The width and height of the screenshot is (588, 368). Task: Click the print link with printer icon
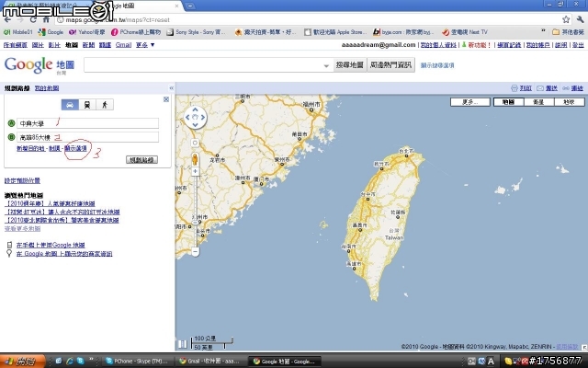point(522,88)
